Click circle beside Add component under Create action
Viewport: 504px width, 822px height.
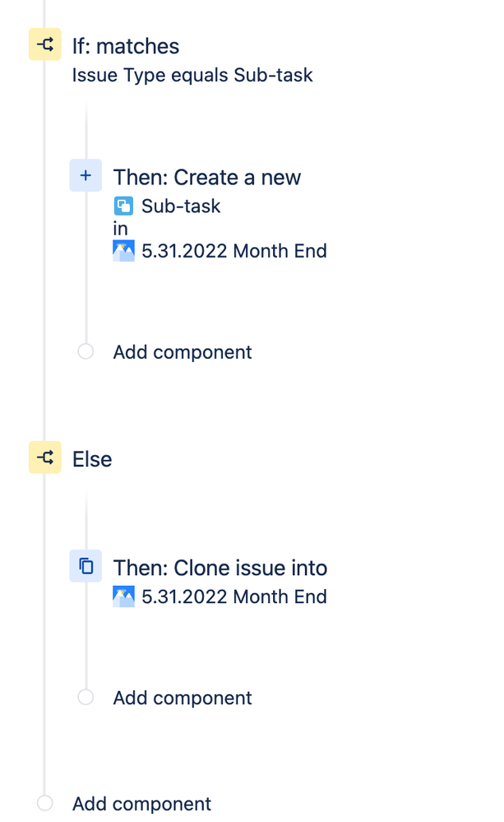(x=86, y=351)
